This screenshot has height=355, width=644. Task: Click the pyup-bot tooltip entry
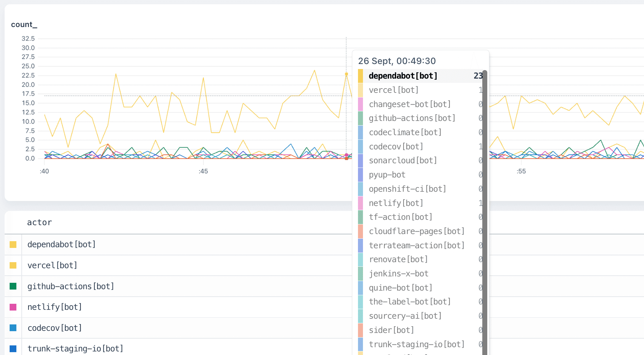tap(387, 175)
